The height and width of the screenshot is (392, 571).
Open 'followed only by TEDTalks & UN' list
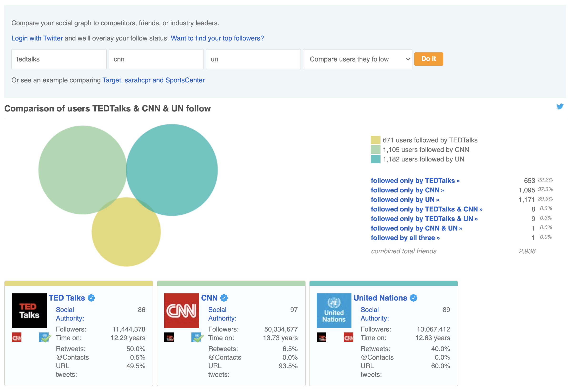pyautogui.click(x=424, y=219)
